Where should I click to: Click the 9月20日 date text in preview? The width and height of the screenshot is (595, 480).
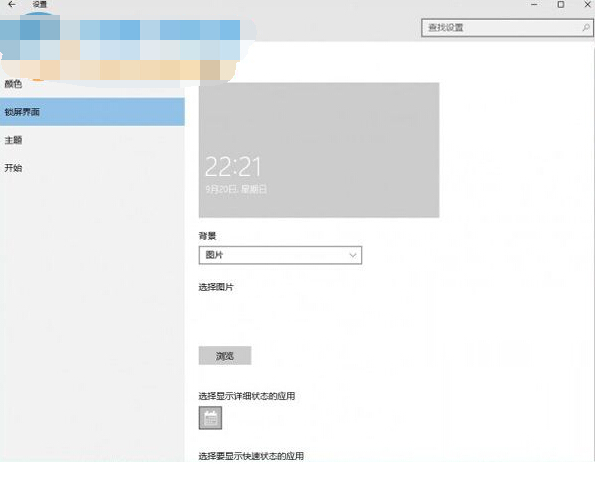tap(236, 189)
